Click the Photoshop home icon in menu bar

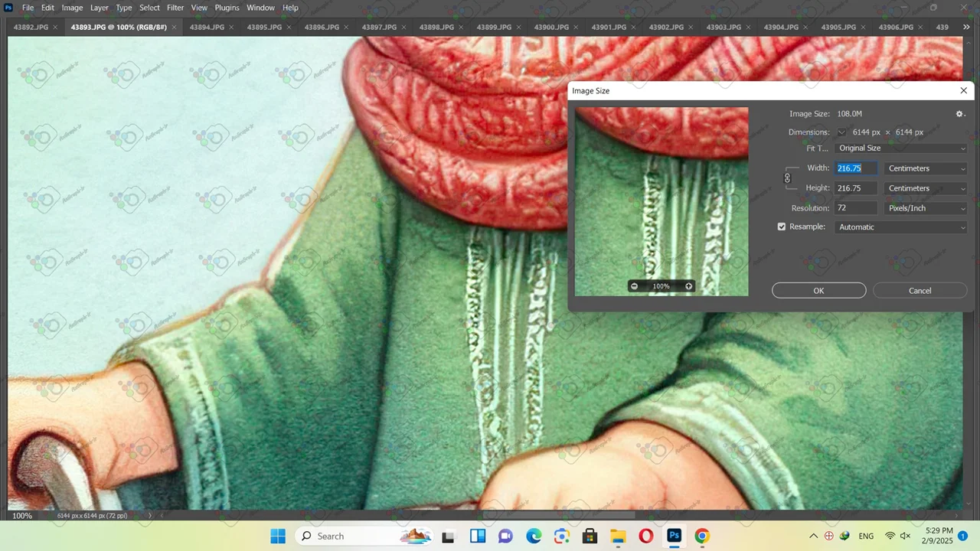(8, 8)
